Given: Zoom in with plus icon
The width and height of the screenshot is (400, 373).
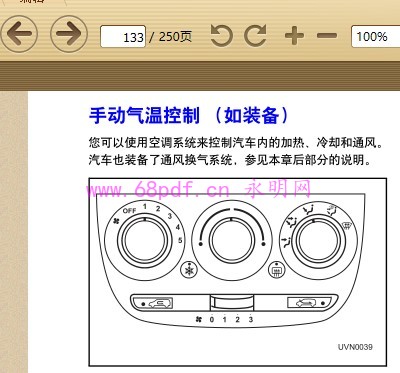Looking at the screenshot, I should pyautogui.click(x=294, y=35).
